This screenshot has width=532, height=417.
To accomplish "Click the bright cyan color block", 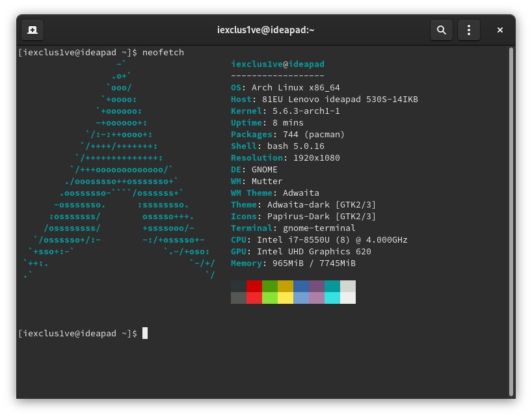I will pos(332,298).
